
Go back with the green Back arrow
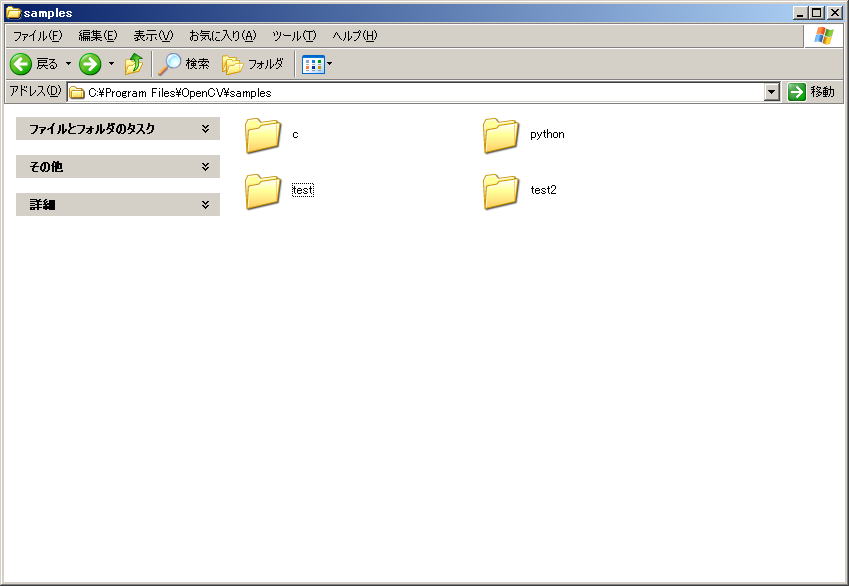coord(21,64)
